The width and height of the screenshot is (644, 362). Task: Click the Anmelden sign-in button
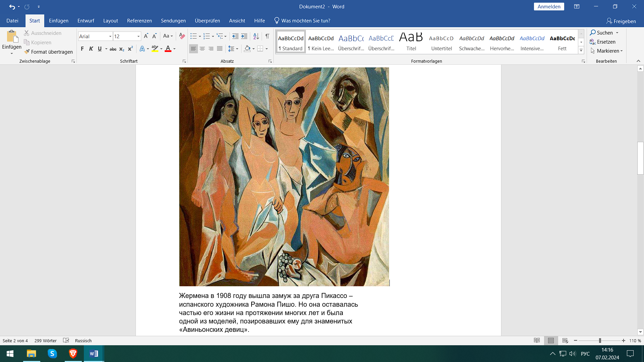point(549,7)
